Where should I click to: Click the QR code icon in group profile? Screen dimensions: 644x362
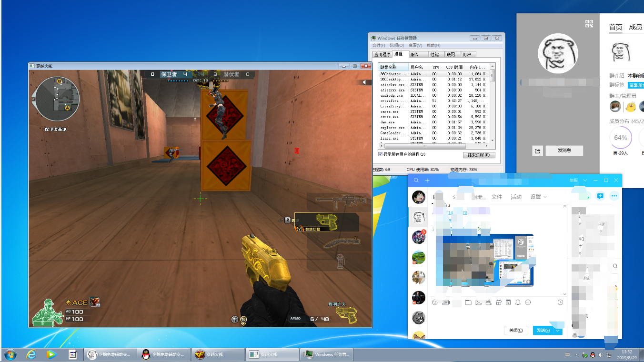(589, 24)
